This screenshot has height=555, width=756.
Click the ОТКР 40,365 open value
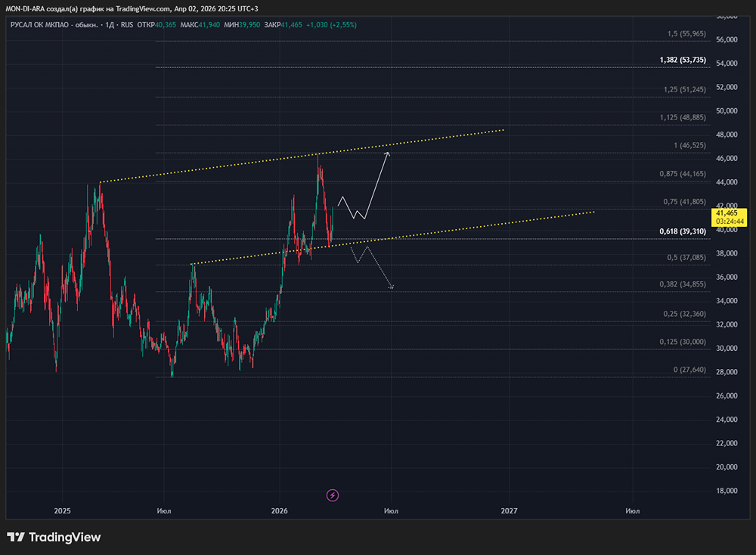[x=156, y=25]
